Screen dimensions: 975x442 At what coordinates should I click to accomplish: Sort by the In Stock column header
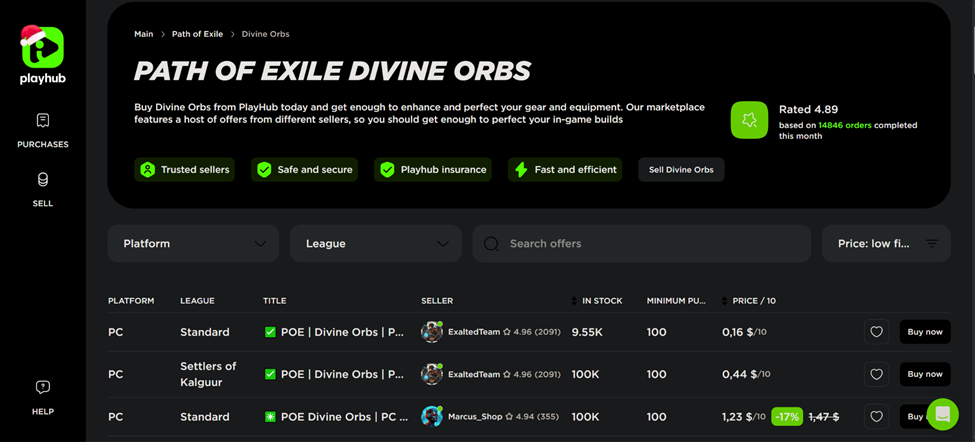pyautogui.click(x=601, y=301)
